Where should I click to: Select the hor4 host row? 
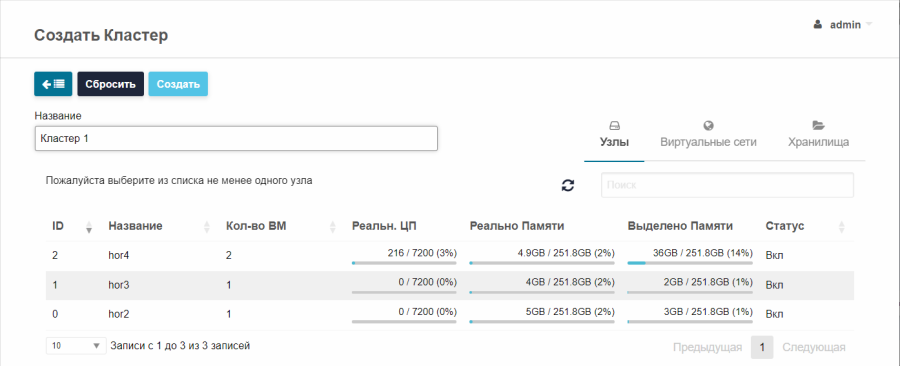coord(449,256)
